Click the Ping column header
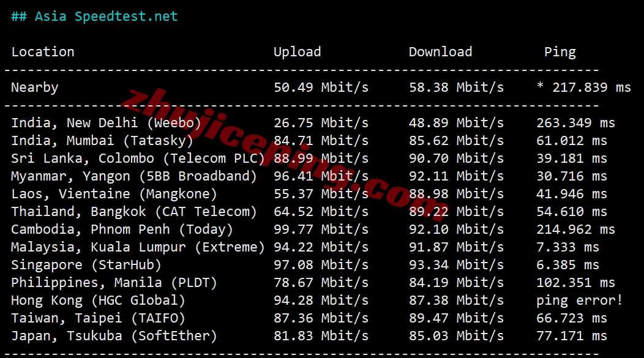644x358 pixels. point(560,52)
